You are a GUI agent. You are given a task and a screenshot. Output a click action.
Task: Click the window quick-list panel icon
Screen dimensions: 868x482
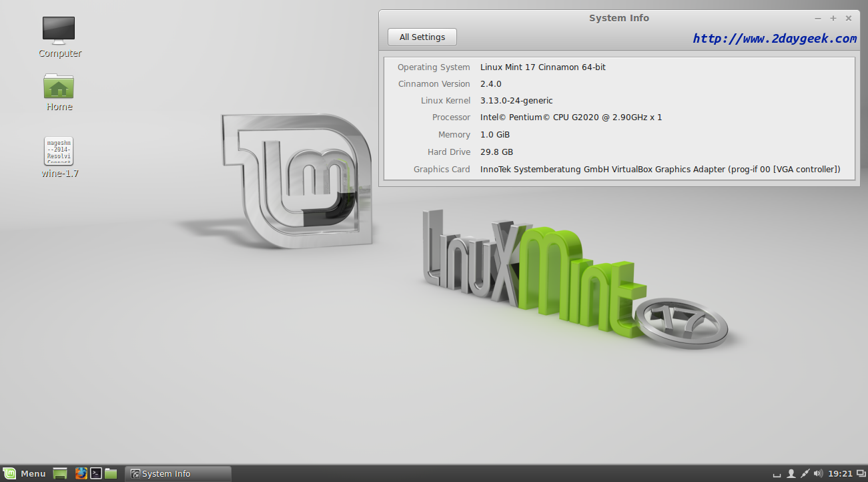click(x=860, y=473)
